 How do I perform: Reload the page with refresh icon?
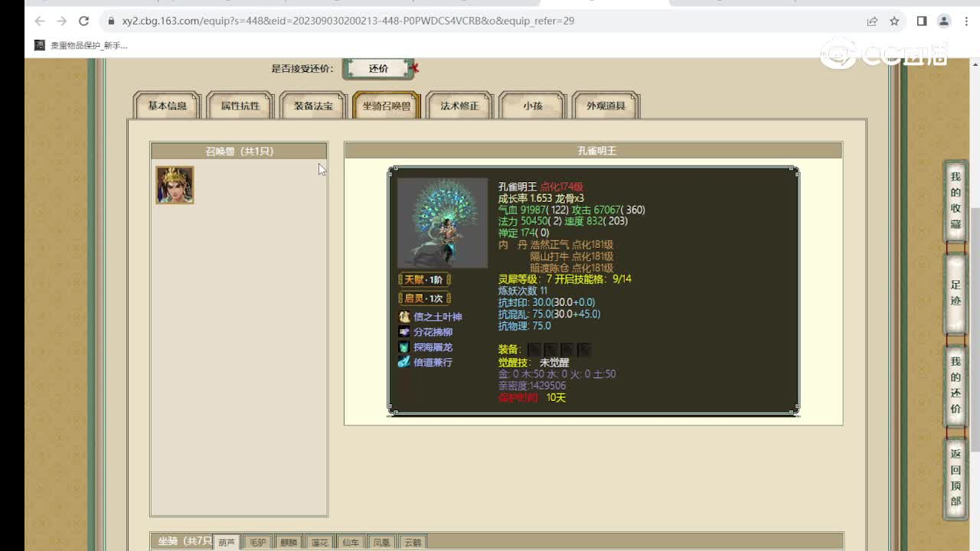(84, 21)
